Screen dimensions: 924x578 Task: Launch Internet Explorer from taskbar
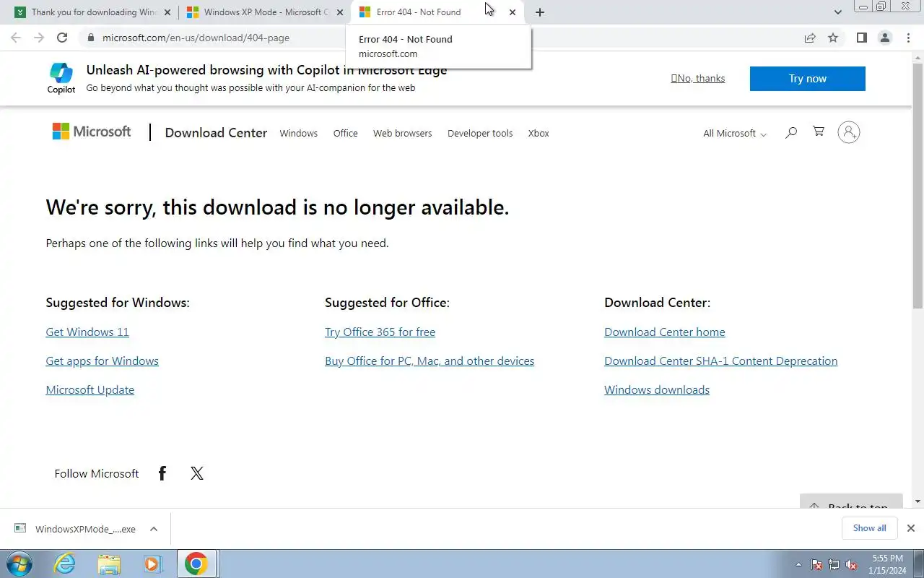pos(65,564)
